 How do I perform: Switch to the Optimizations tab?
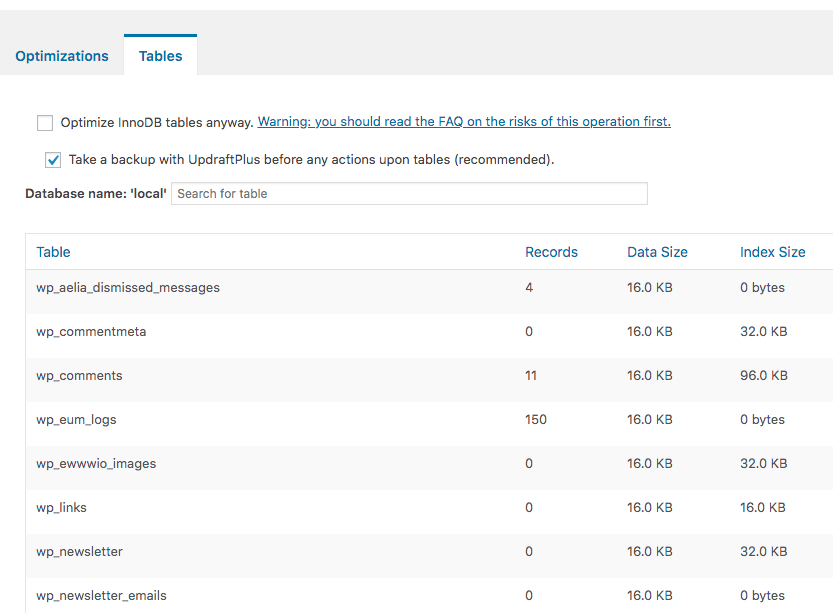62,56
